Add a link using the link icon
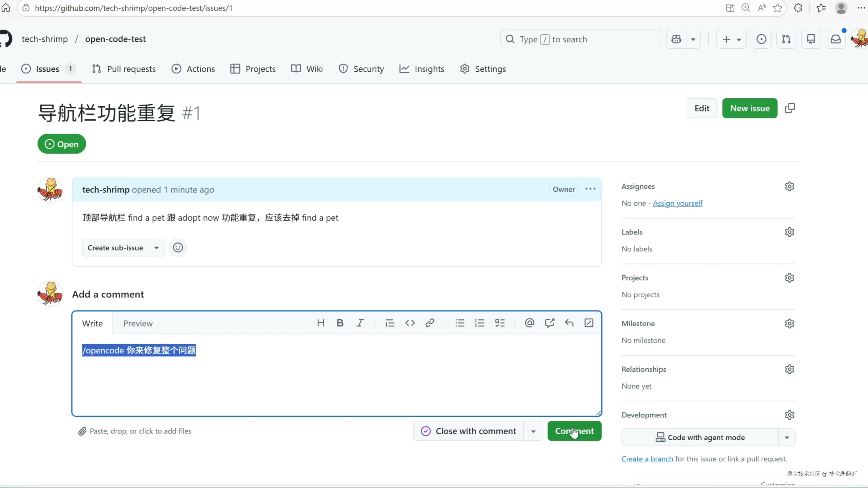 tap(430, 323)
